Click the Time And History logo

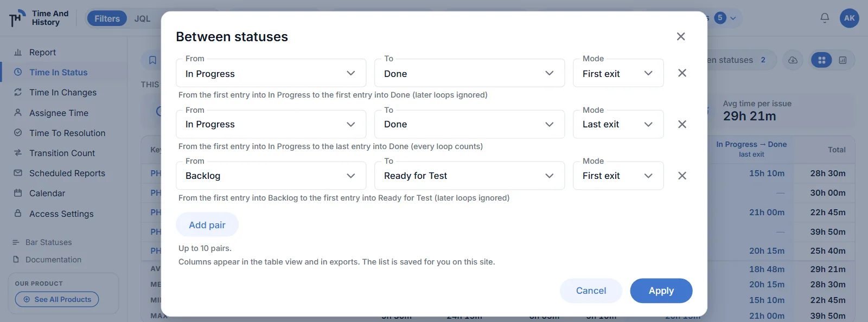coord(39,18)
